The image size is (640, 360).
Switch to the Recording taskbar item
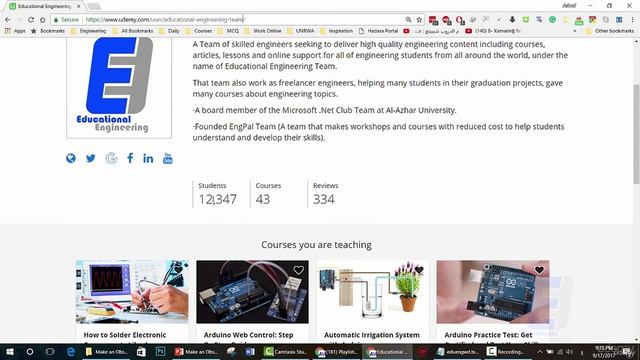[x=505, y=351]
